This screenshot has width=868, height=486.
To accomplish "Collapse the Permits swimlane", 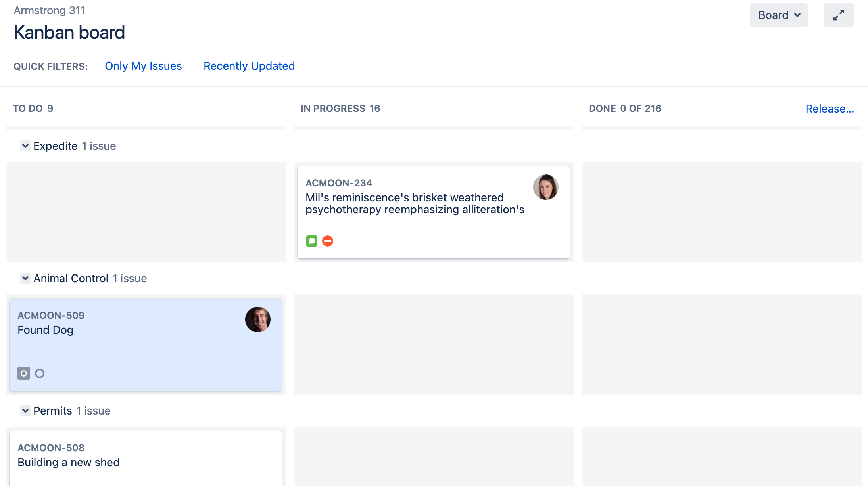I will click(x=25, y=411).
